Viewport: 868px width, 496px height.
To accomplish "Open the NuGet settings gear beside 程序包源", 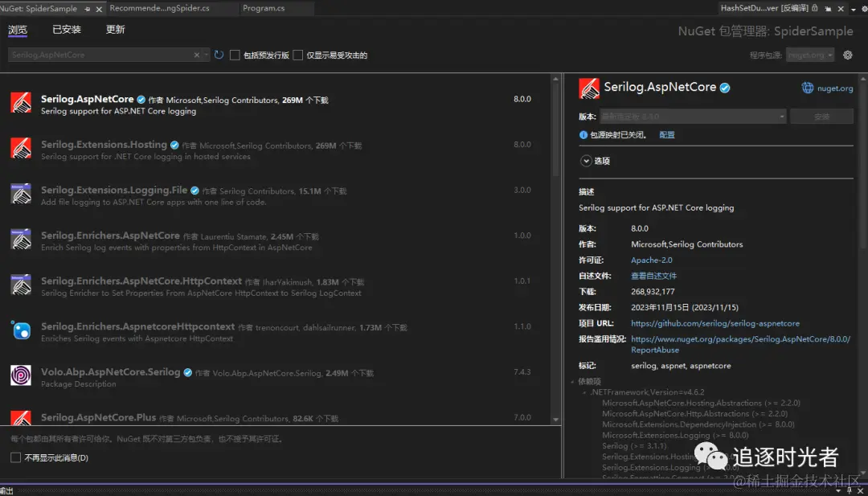I will (847, 55).
